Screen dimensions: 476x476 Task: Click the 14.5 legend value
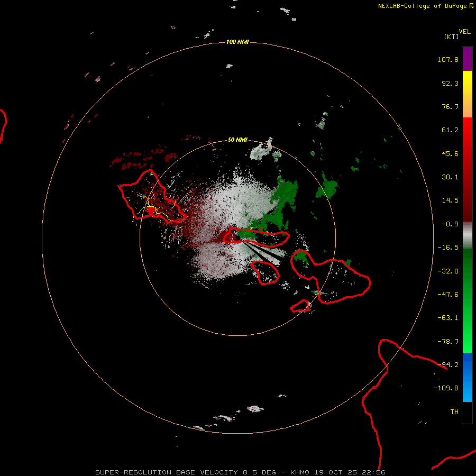450,200
